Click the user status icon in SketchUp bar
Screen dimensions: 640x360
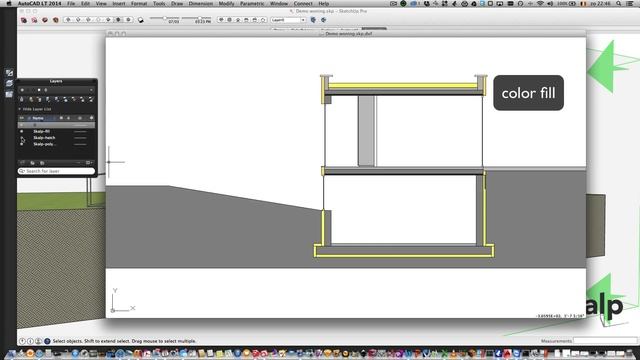pyautogui.click(x=38, y=341)
